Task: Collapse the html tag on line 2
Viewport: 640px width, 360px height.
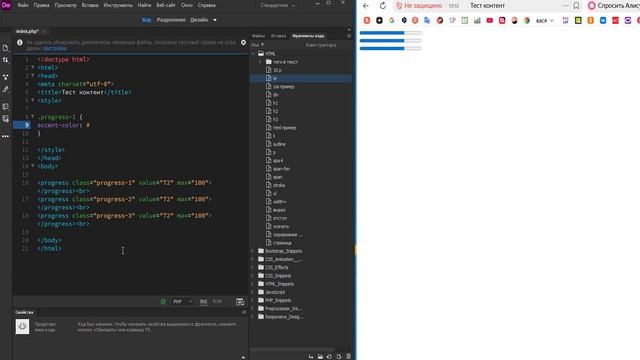Action: pyautogui.click(x=33, y=67)
